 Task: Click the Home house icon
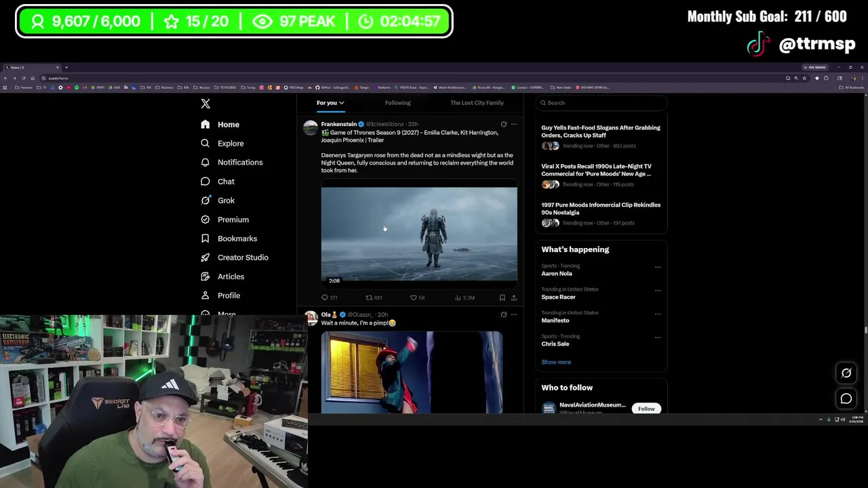(x=205, y=125)
